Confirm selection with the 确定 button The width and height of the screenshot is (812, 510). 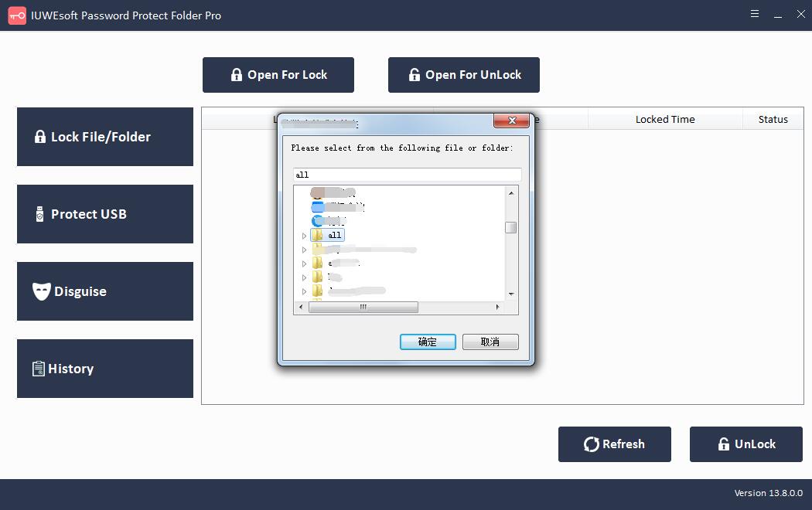[428, 342]
